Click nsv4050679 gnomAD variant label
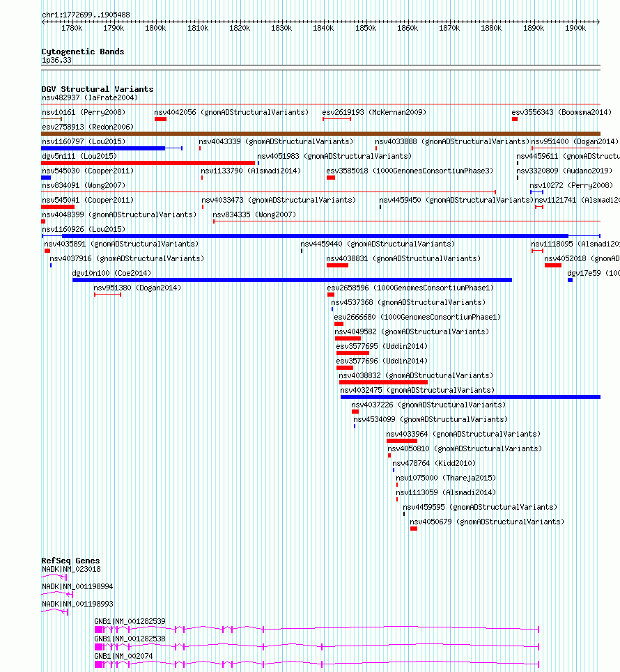Screen dimensions: 620x672 (487, 521)
